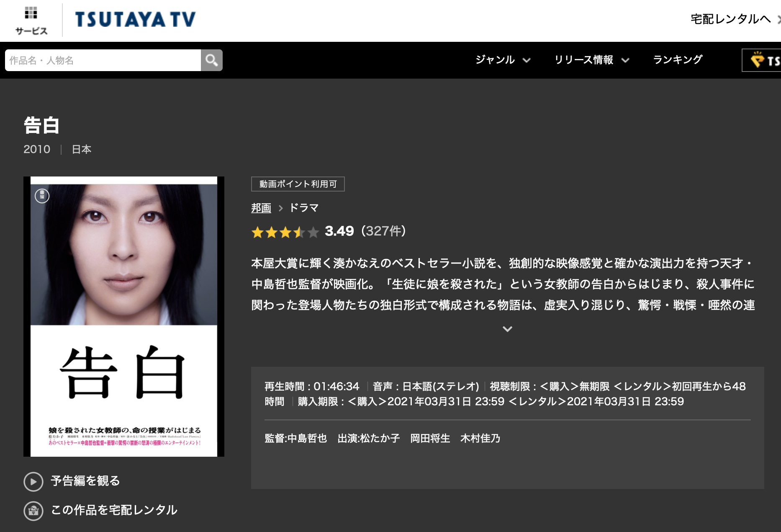
Task: Go to 宅配レンタルへ link
Action: (x=730, y=19)
